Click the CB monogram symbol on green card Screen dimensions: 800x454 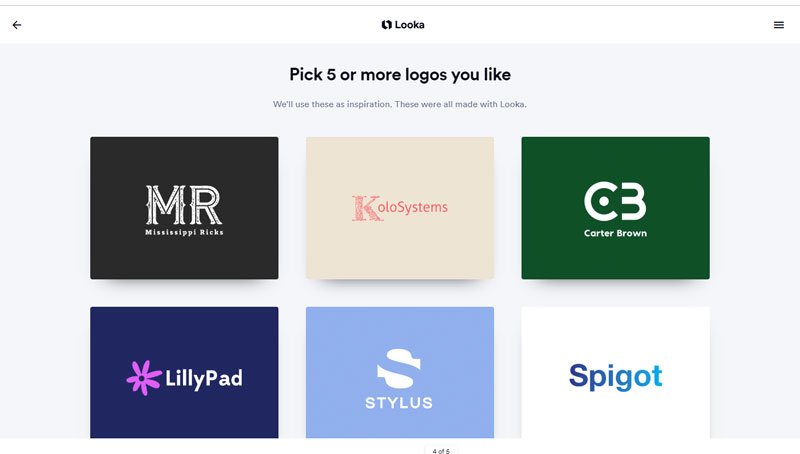coord(615,201)
